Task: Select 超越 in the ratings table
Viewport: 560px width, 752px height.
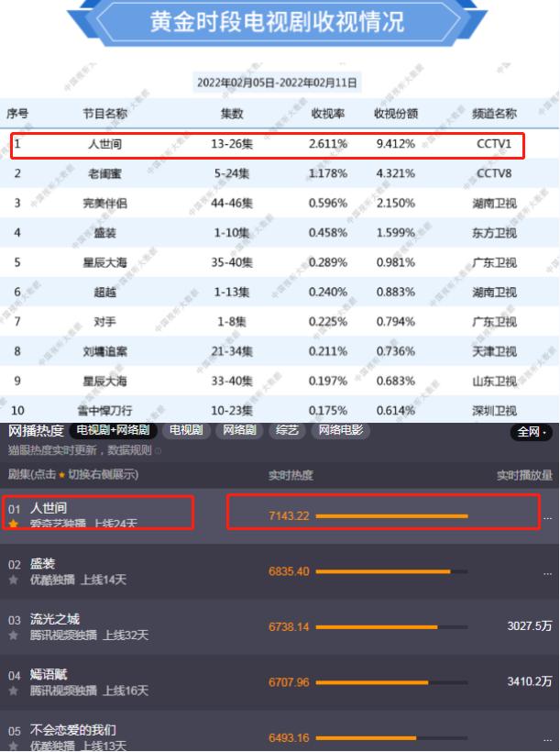Action: point(105,292)
